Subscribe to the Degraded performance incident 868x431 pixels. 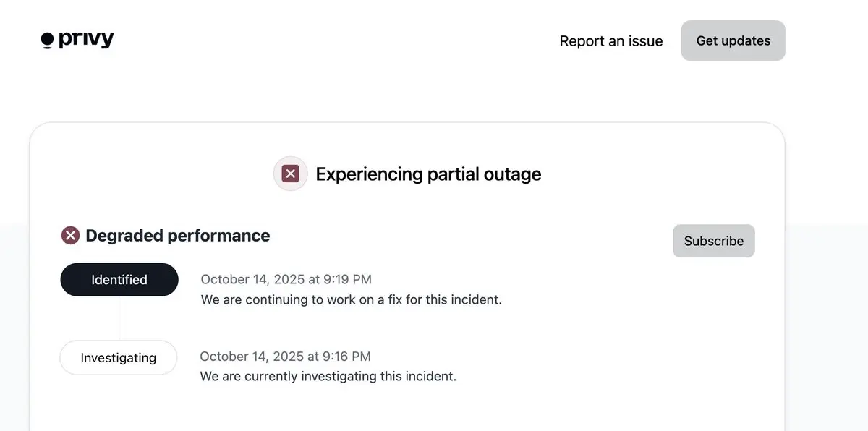point(713,241)
